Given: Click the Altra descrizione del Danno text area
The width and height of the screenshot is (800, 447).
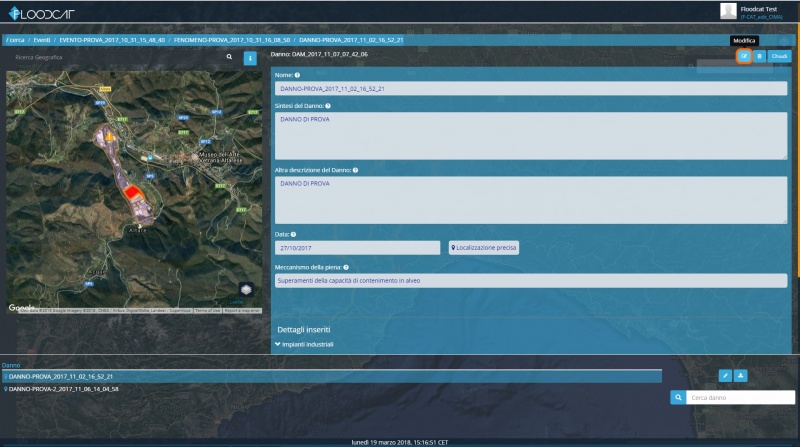Looking at the screenshot, I should [531, 200].
